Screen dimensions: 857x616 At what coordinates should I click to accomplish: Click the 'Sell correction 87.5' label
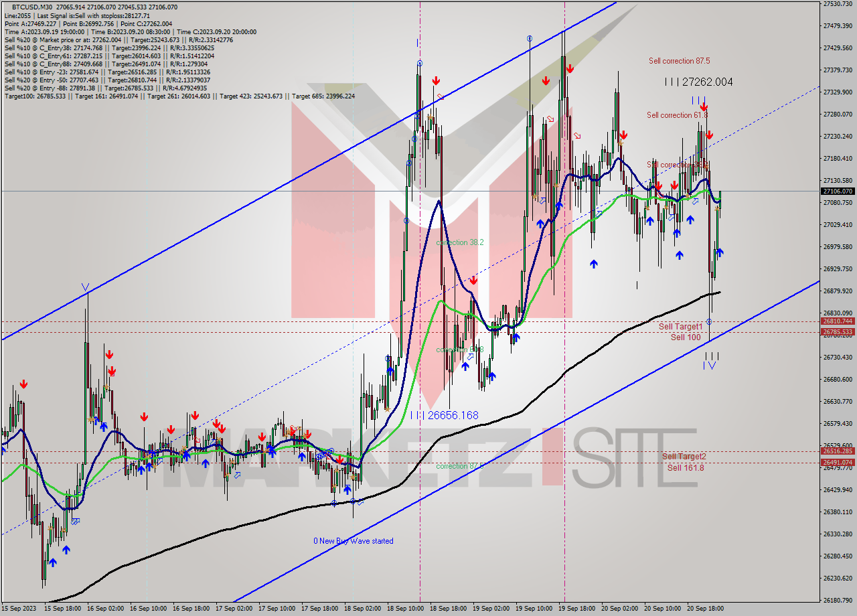(x=679, y=61)
